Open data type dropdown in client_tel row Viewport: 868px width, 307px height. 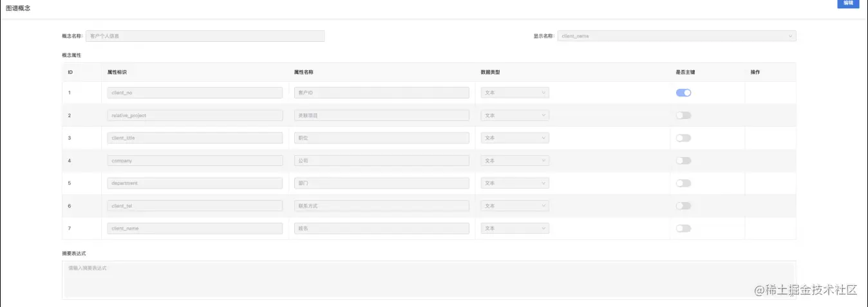(x=515, y=205)
